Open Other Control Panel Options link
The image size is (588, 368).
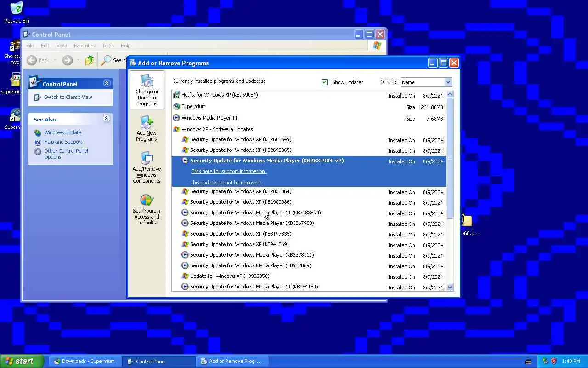click(x=66, y=154)
